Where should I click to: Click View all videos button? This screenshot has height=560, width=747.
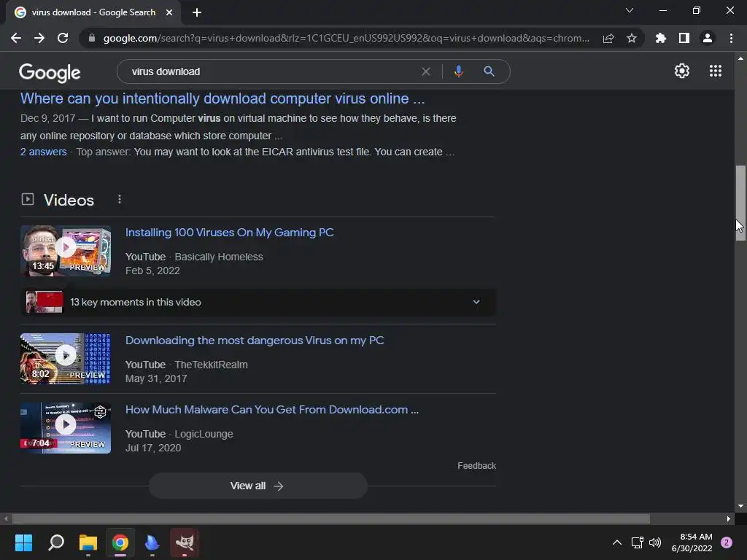tap(258, 486)
